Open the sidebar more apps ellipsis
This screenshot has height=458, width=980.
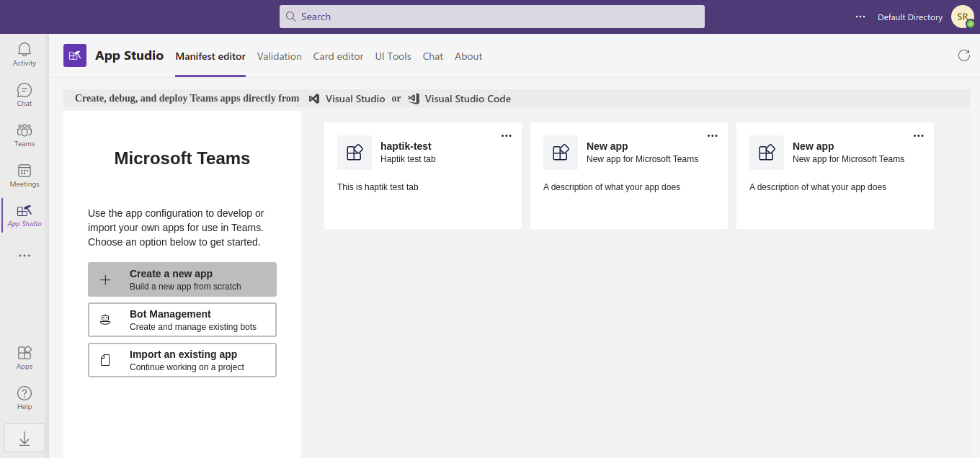coord(24,256)
